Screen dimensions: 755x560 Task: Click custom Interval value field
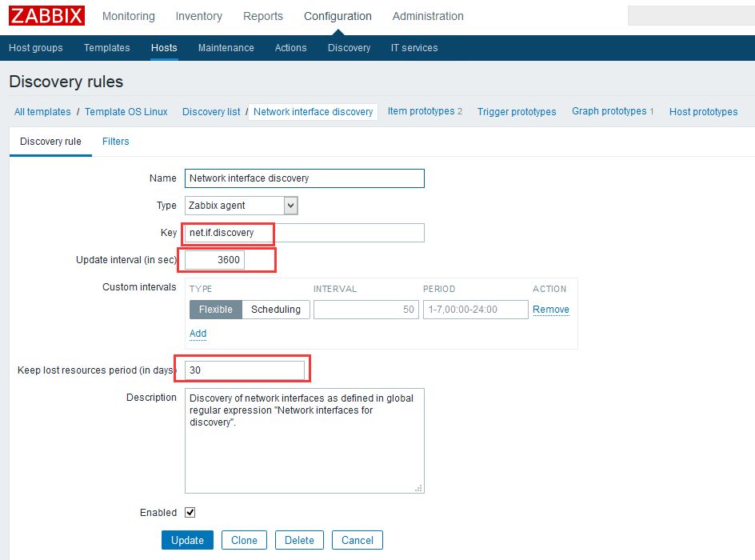pos(366,310)
